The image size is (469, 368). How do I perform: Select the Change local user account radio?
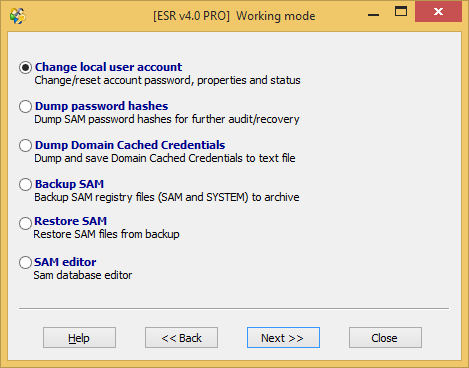[x=25, y=67]
